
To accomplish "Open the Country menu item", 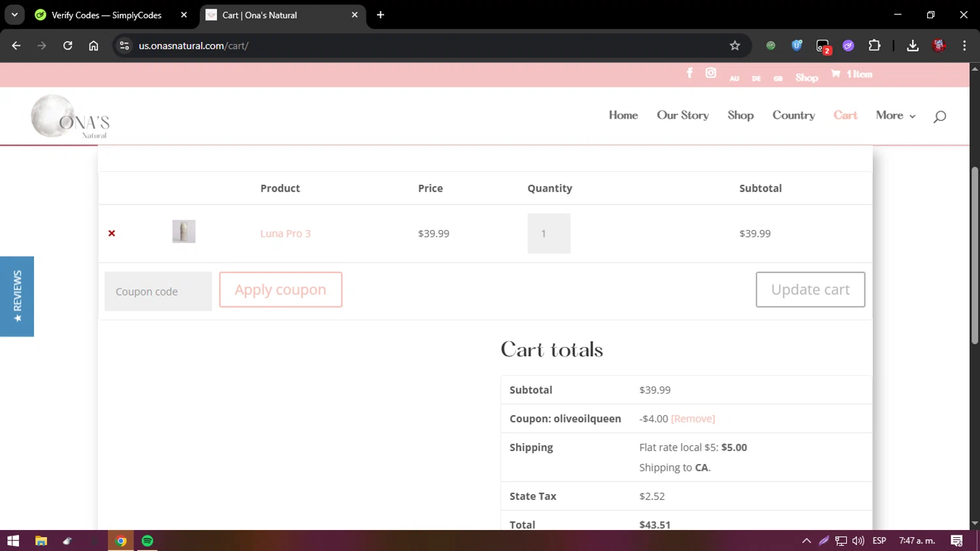I will [793, 115].
